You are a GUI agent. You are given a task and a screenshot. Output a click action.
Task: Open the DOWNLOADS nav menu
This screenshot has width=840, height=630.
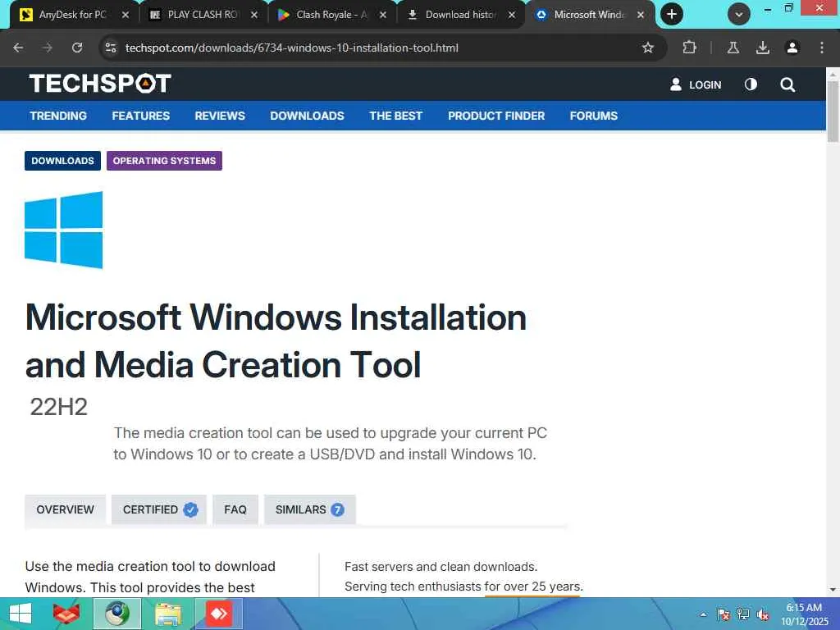[307, 116]
